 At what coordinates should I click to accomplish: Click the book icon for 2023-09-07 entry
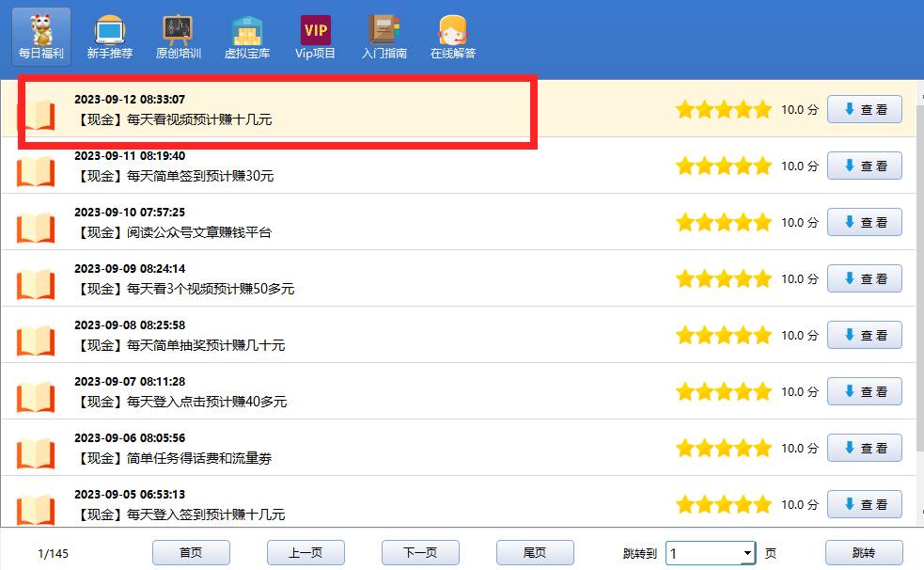pyautogui.click(x=36, y=397)
